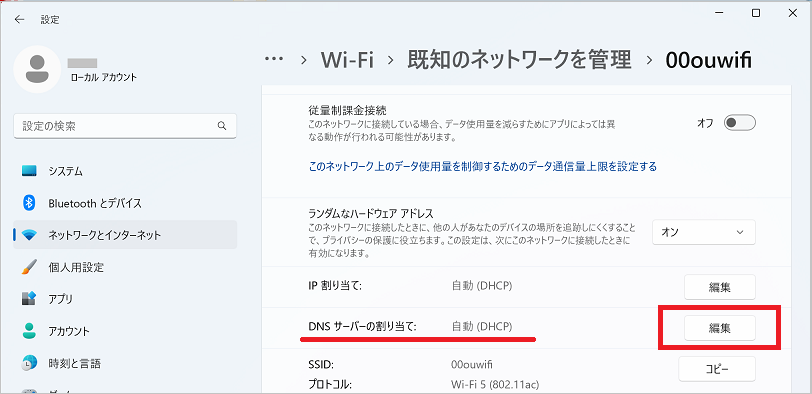Click the 00ouwifi page title
812x394 pixels.
pyautogui.click(x=708, y=61)
